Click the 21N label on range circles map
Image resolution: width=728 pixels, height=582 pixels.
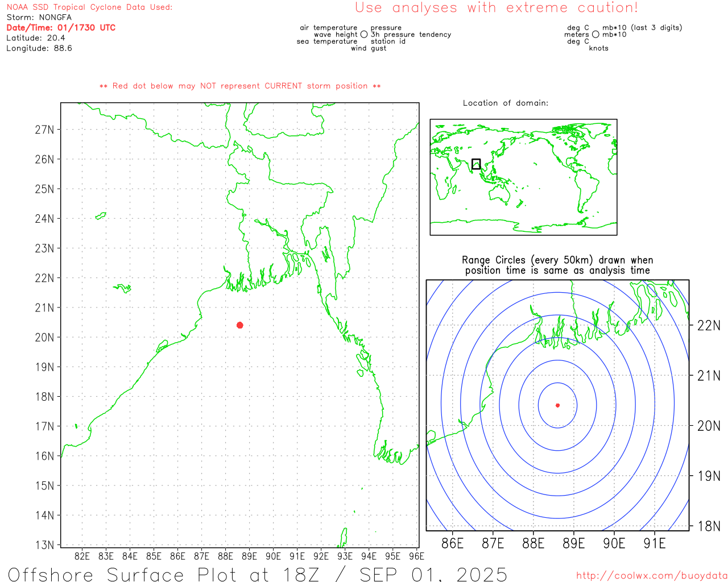[x=709, y=376]
